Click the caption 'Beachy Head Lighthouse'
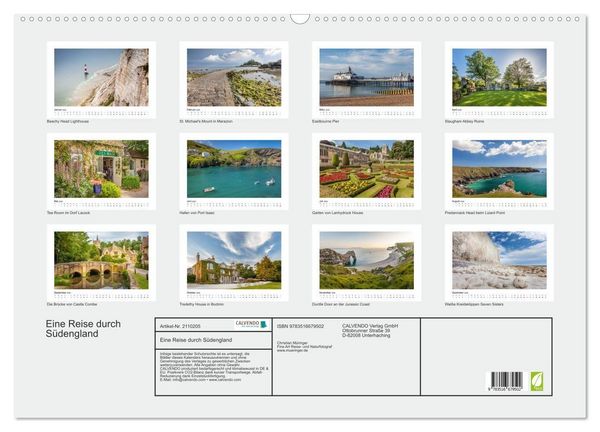Image resolution: width=600 pixels, height=432 pixels. [68, 121]
